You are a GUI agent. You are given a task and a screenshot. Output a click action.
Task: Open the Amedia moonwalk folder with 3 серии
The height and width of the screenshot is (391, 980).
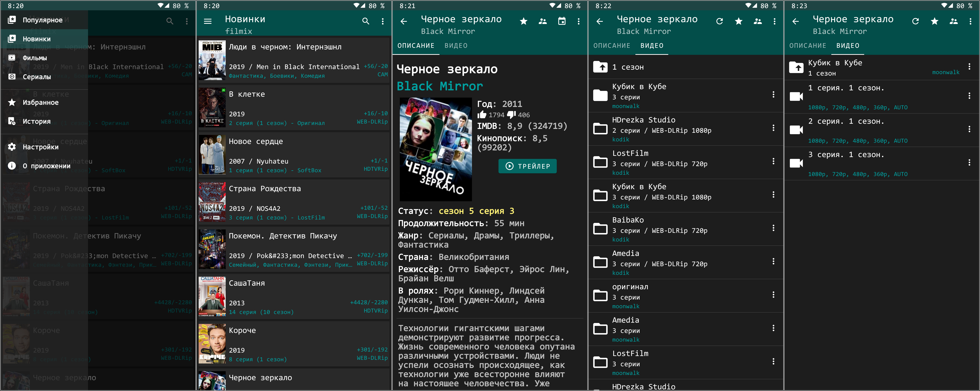click(686, 329)
